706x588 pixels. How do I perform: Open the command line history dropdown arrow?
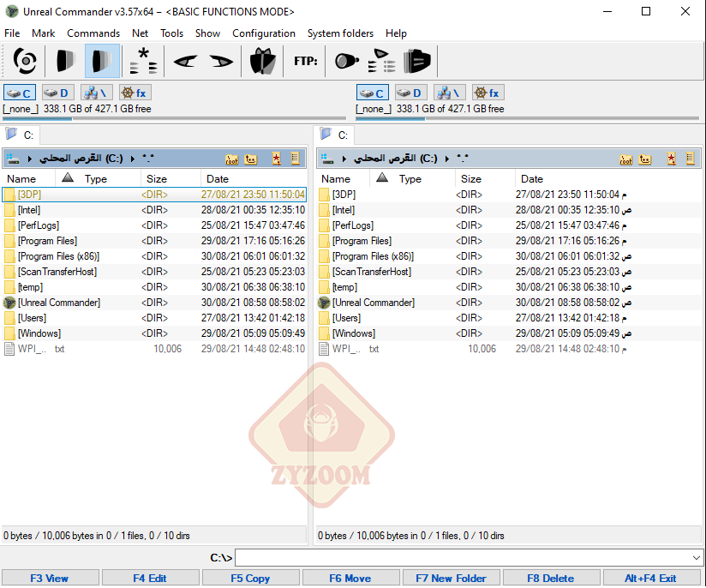[696, 558]
